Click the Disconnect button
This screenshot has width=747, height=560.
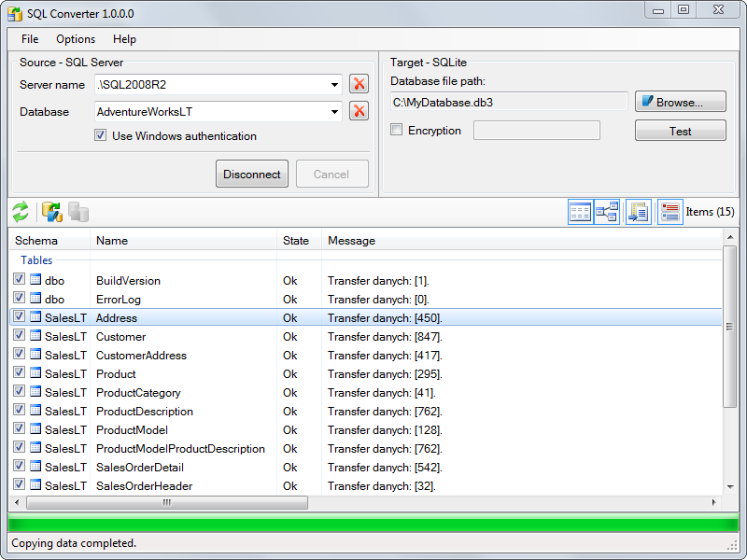(251, 174)
